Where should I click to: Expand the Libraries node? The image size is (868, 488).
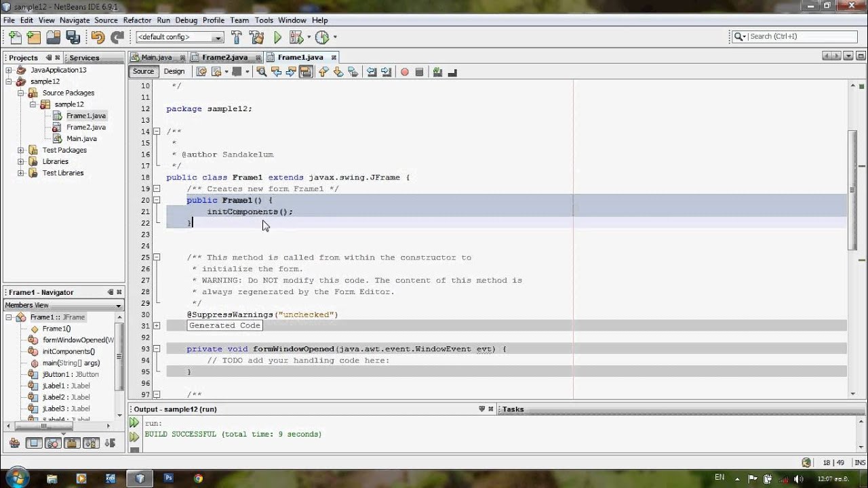click(21, 161)
